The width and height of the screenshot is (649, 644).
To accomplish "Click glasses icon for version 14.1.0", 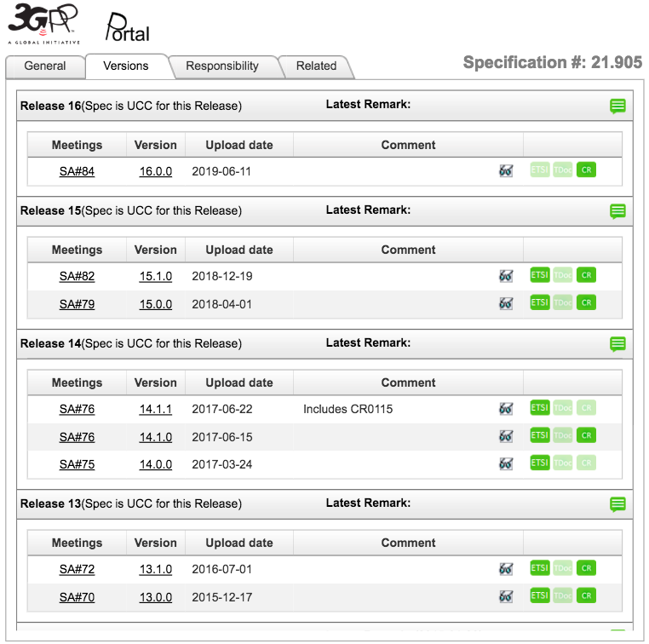I will pyautogui.click(x=506, y=436).
